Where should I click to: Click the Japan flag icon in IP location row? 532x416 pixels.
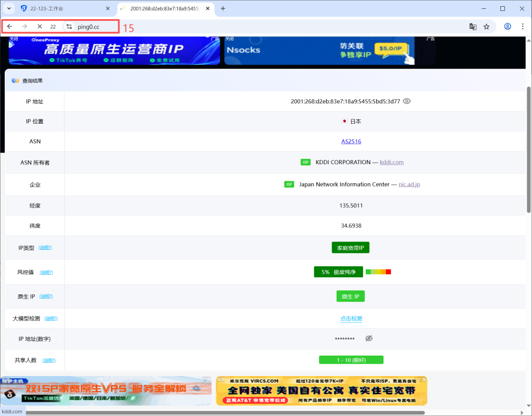pos(344,121)
